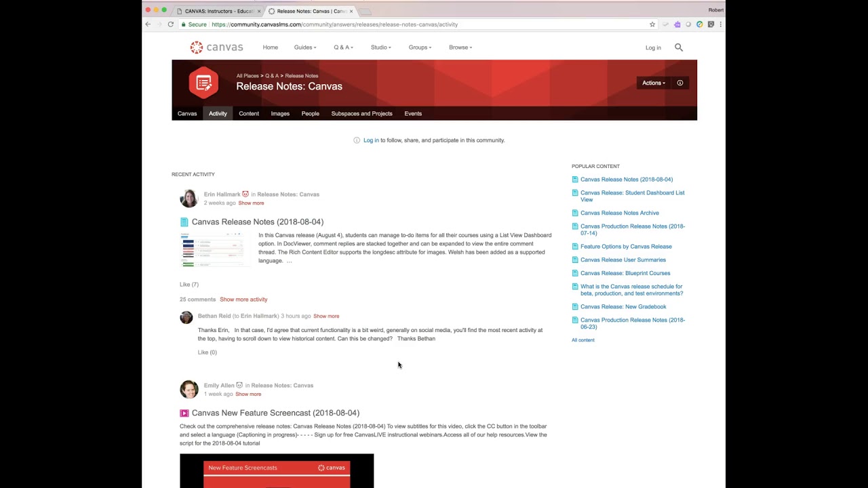The width and height of the screenshot is (868, 488).
Task: Open the Q & A dropdown menu
Action: 343,47
